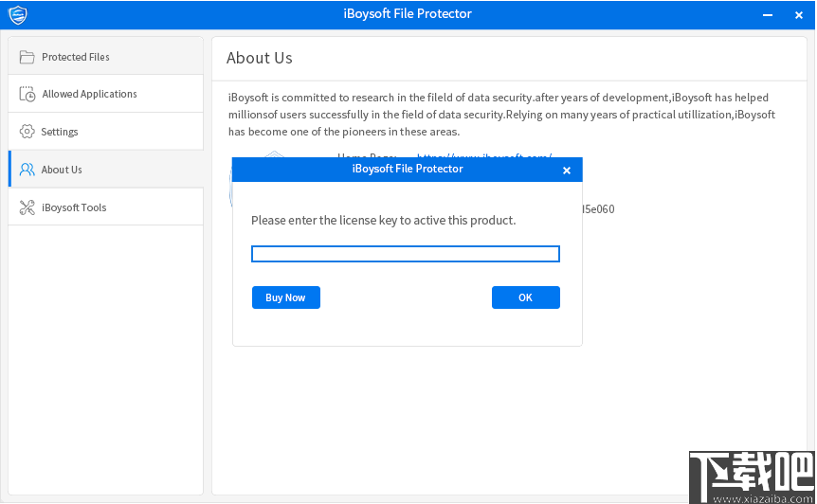Image resolution: width=817 pixels, height=504 pixels.
Task: Go to the Settings page
Action: (106, 131)
